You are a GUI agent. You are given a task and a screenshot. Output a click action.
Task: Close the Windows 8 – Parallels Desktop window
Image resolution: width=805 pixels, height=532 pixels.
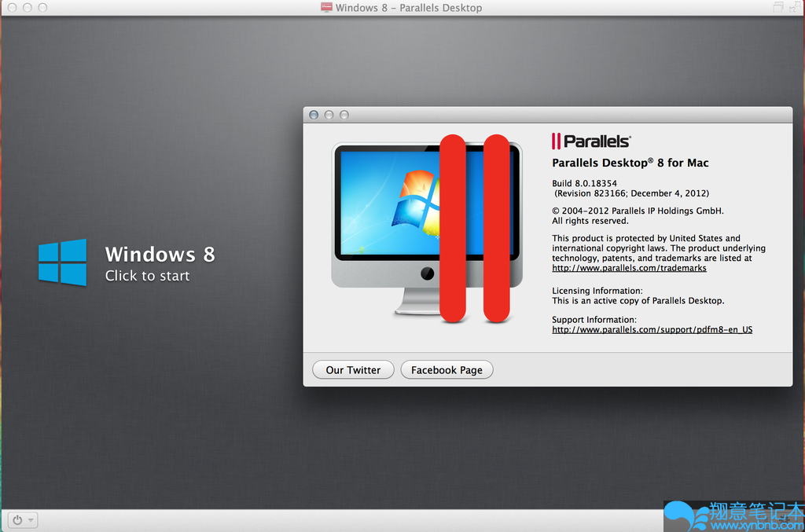coord(13,8)
